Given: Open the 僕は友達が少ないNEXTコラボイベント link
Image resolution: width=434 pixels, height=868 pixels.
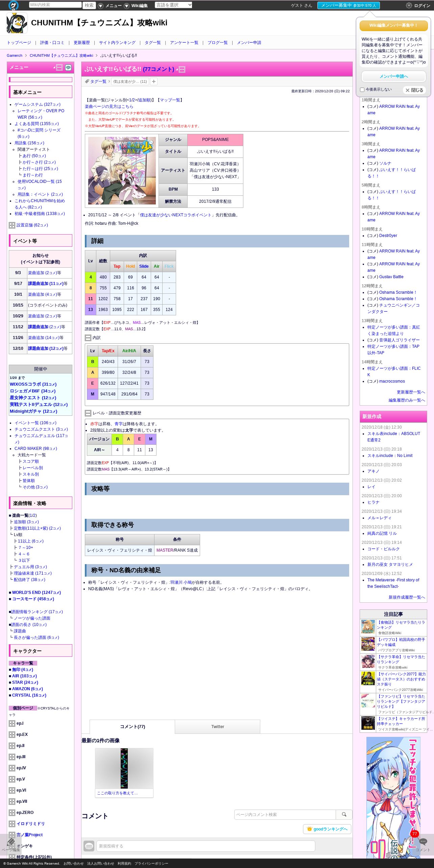Looking at the screenshot, I should click(175, 215).
